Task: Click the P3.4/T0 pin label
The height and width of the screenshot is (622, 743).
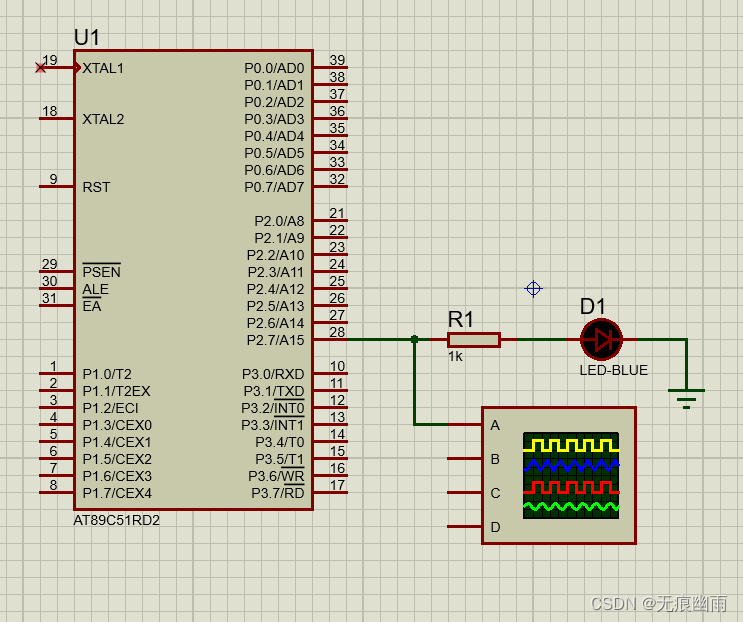Action: tap(280, 442)
